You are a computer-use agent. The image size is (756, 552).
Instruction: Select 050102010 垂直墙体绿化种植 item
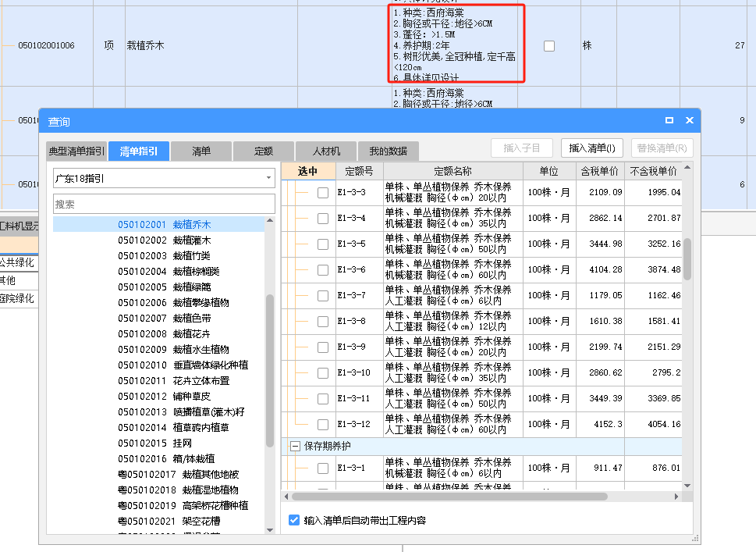[x=183, y=365]
